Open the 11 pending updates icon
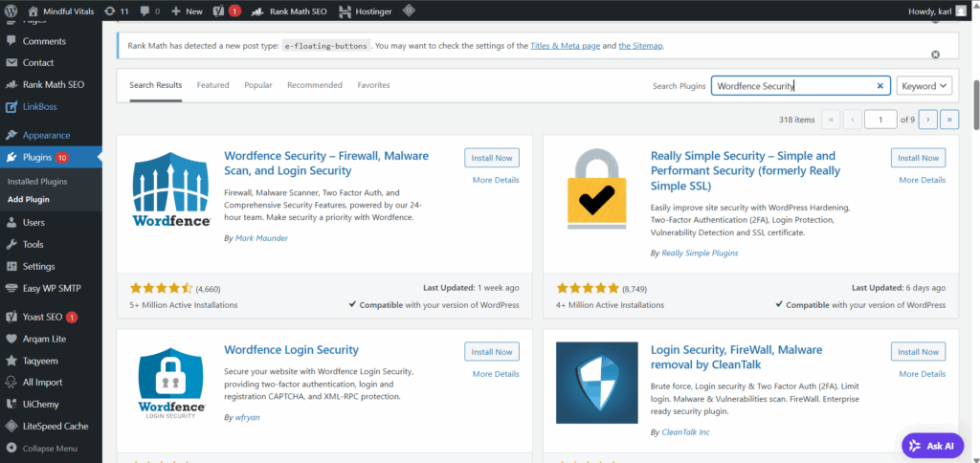 click(116, 11)
